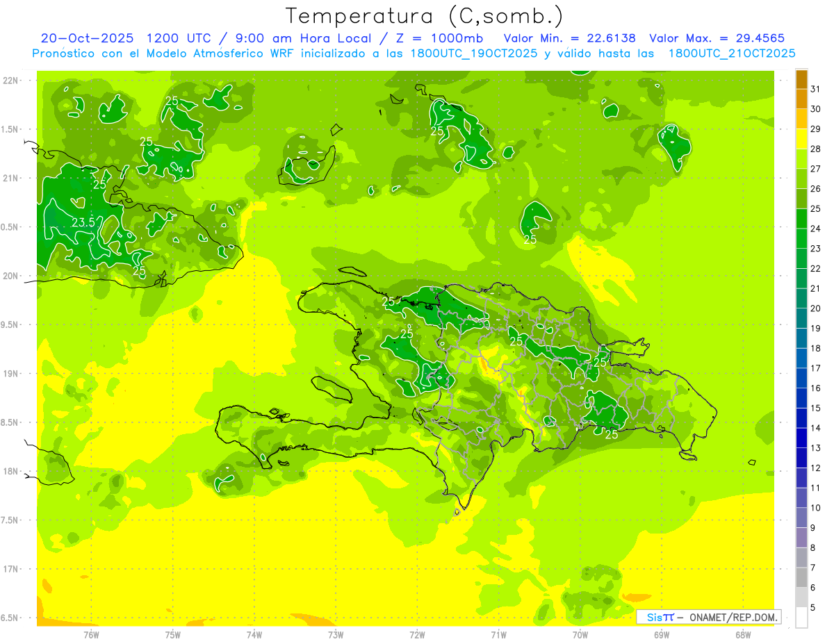Pick the dark blue swatch between 13 and 14

(x=801, y=438)
